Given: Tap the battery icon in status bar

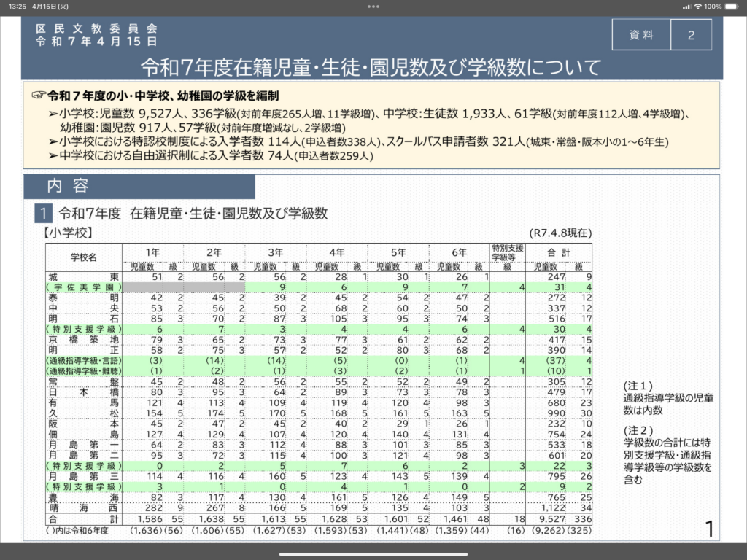Looking at the screenshot, I should (731, 7).
